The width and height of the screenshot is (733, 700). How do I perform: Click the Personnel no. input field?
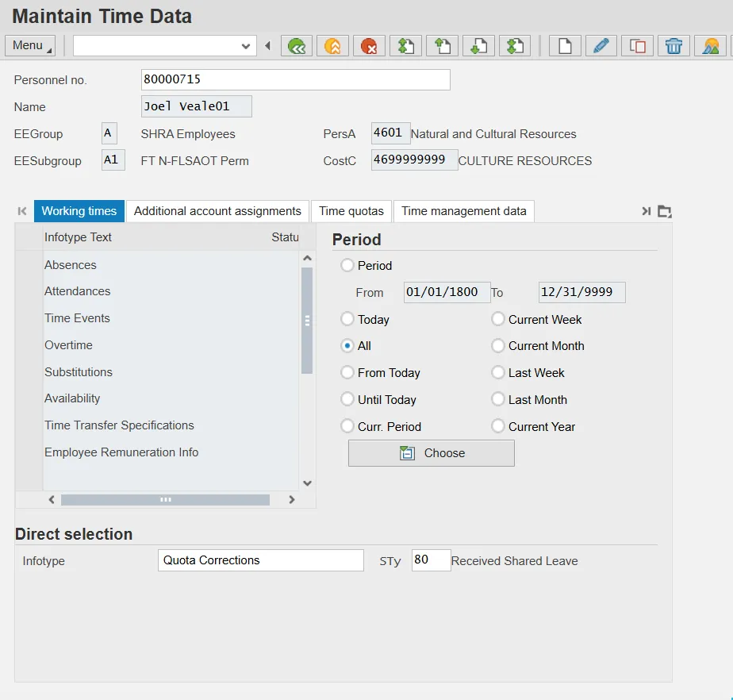295,79
